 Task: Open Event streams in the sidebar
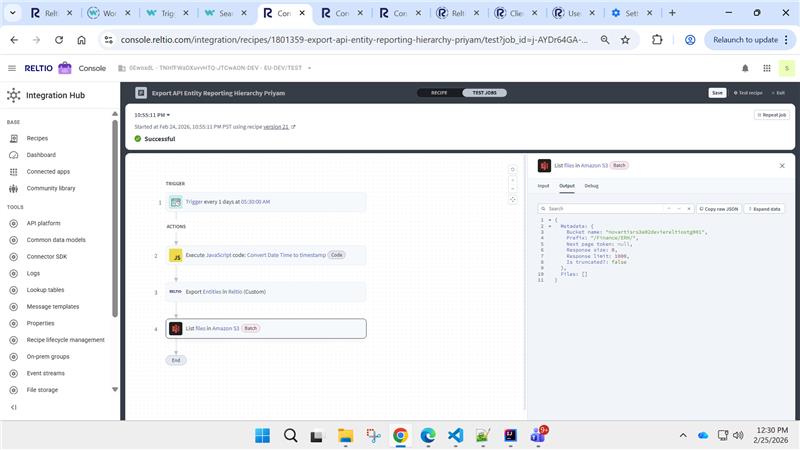(45, 373)
